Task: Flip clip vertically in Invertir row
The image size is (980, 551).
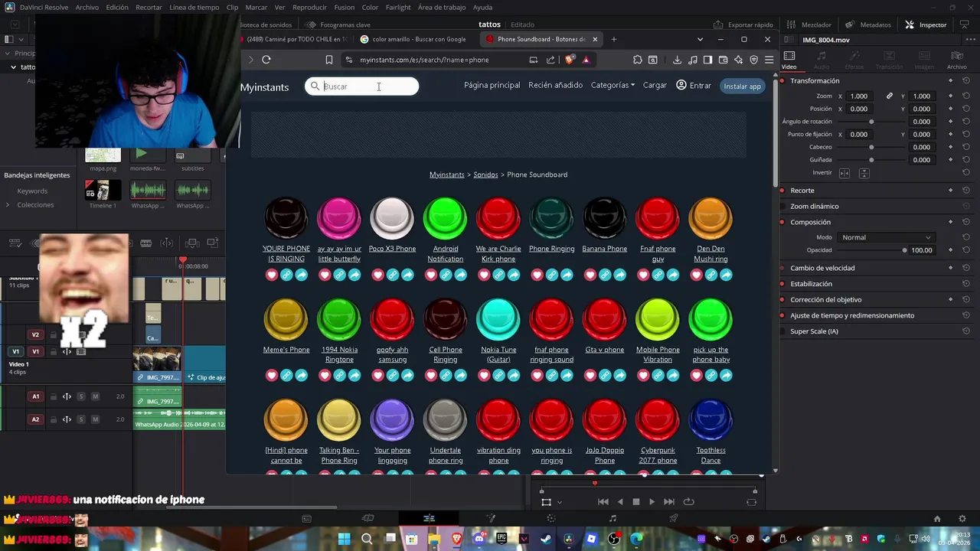Action: point(864,173)
